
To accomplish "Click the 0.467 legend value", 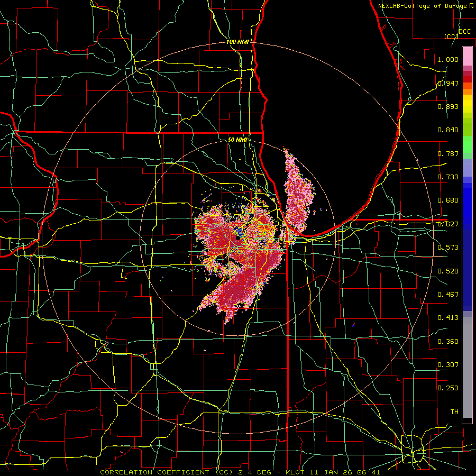I will click(x=448, y=295).
